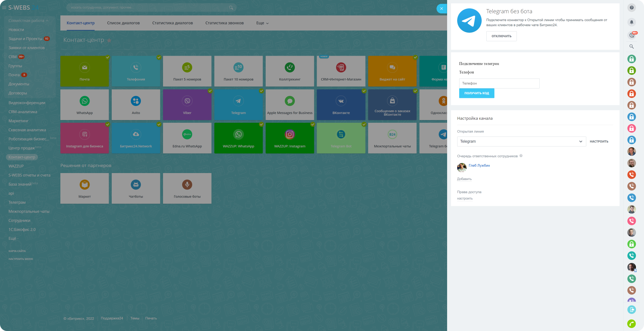The width and height of the screenshot is (644, 331).
Task: Open the Коллтрекинг tile
Action: click(x=290, y=71)
